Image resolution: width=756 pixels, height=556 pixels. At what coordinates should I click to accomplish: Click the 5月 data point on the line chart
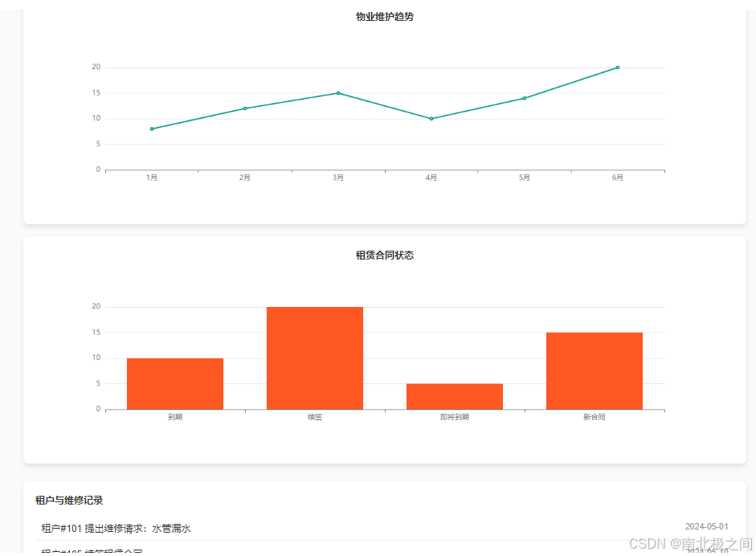click(x=525, y=98)
